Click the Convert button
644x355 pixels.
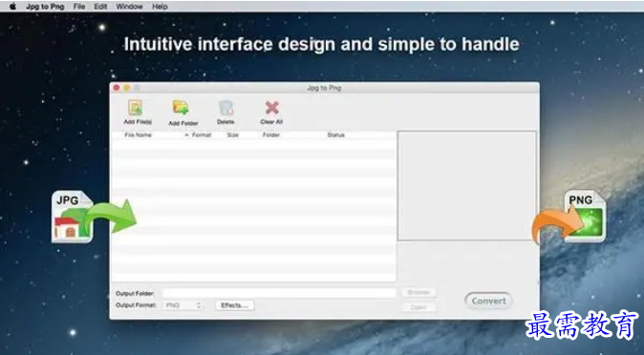pyautogui.click(x=488, y=301)
